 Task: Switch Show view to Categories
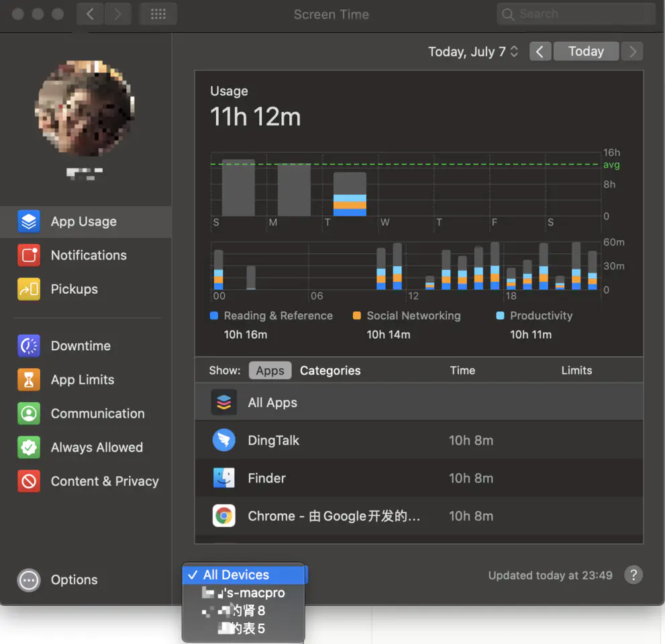click(x=330, y=370)
